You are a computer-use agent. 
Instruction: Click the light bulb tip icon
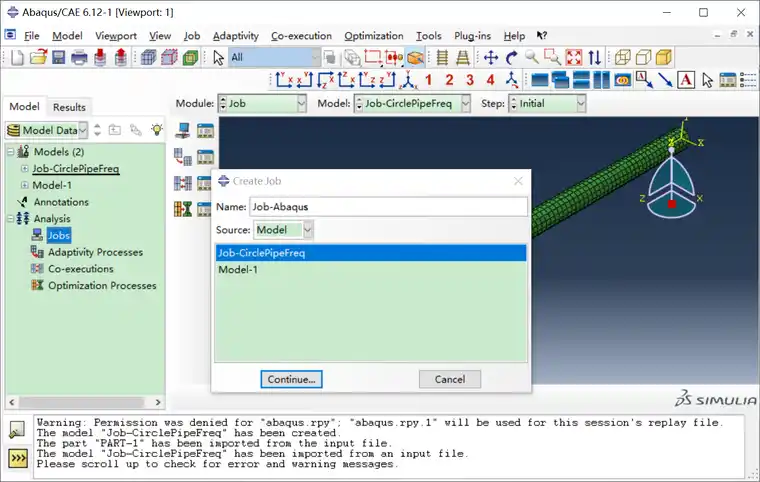[x=157, y=130]
